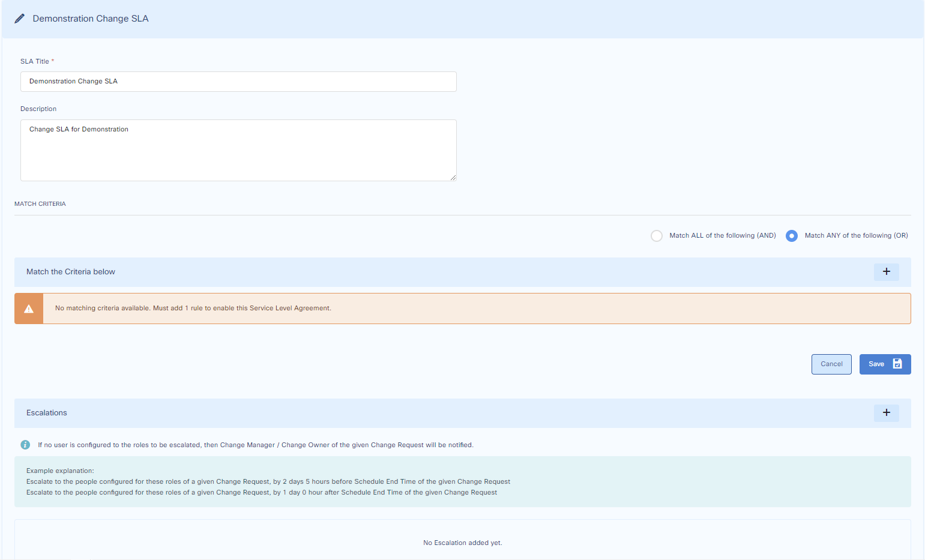
Task: Expand the Match the Criteria below section
Action: pos(70,271)
